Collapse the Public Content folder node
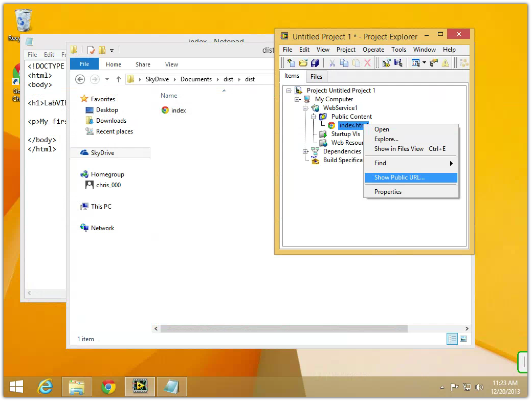 pyautogui.click(x=314, y=117)
